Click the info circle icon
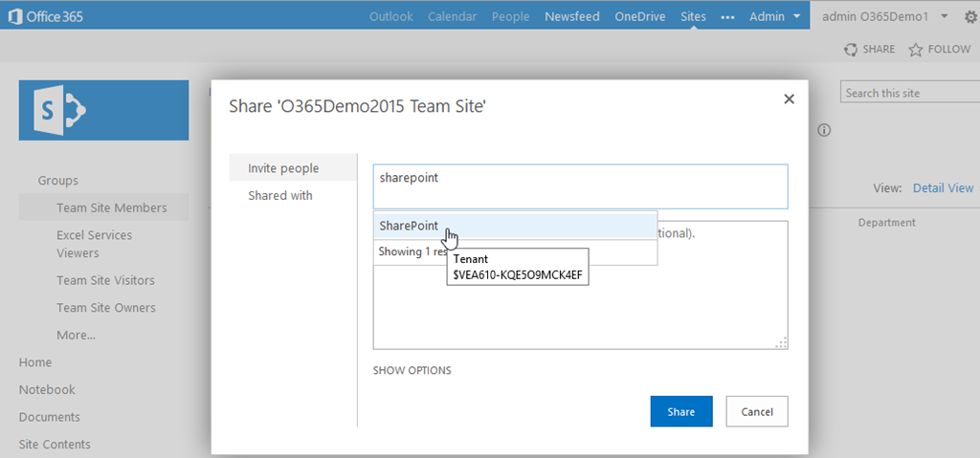 [824, 130]
